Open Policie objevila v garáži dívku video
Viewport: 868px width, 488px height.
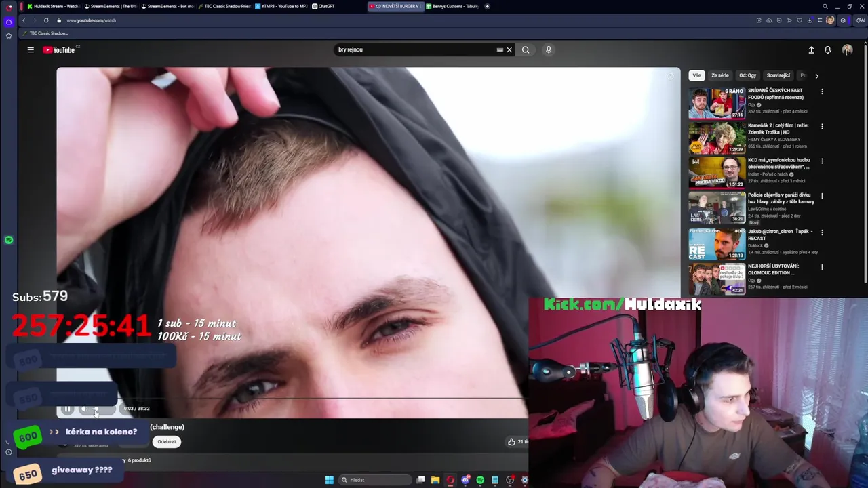tap(781, 199)
